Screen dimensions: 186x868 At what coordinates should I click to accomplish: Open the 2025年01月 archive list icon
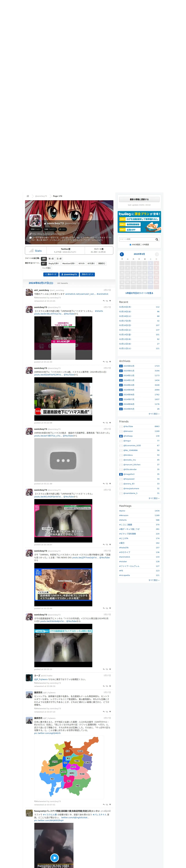click(121, 371)
